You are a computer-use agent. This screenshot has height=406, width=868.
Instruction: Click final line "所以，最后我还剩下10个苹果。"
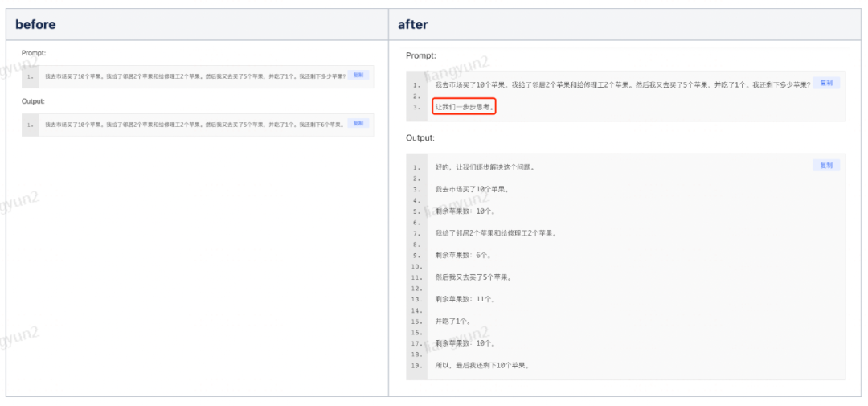point(481,365)
